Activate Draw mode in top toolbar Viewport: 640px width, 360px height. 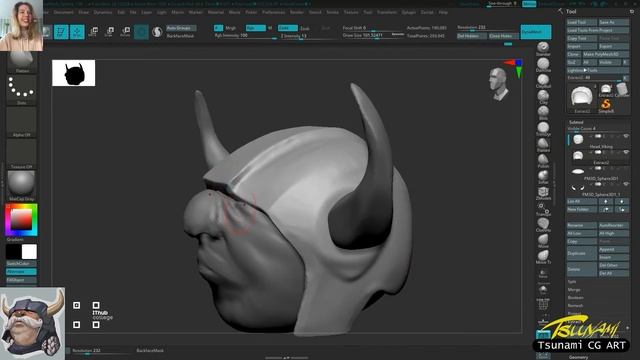pos(77,32)
